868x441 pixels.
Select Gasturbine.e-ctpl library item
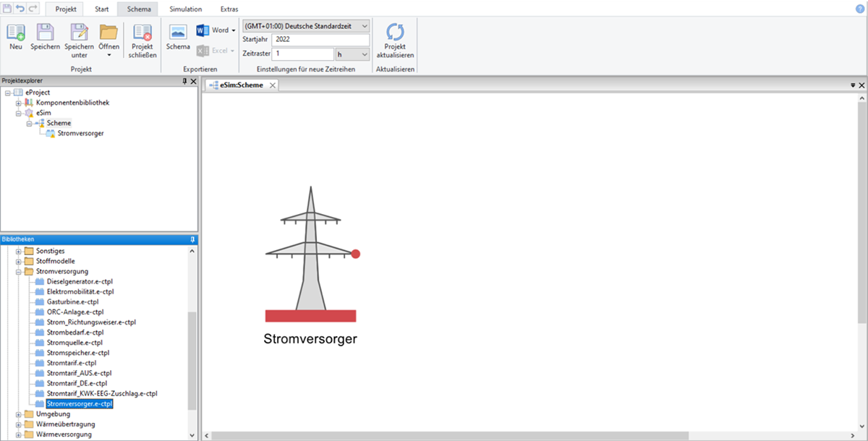(72, 301)
